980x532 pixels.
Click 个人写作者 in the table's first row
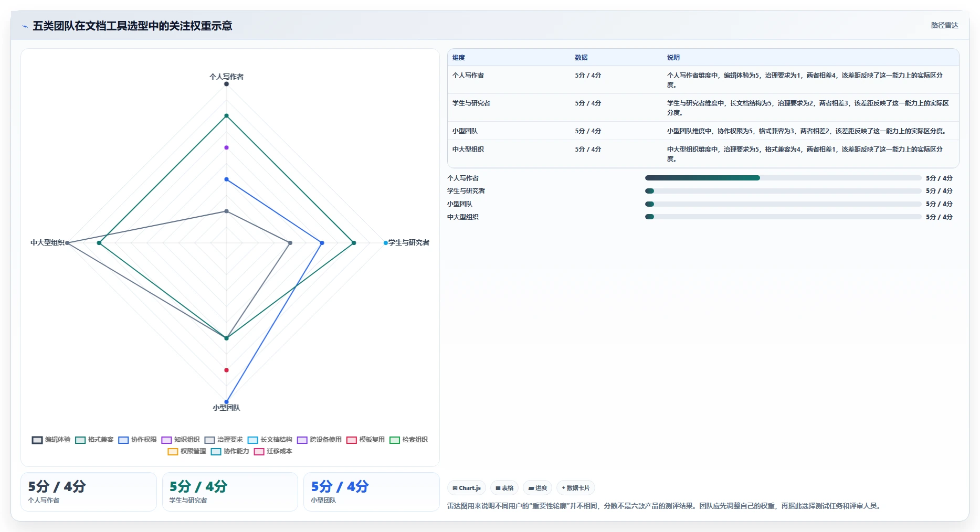pyautogui.click(x=468, y=76)
